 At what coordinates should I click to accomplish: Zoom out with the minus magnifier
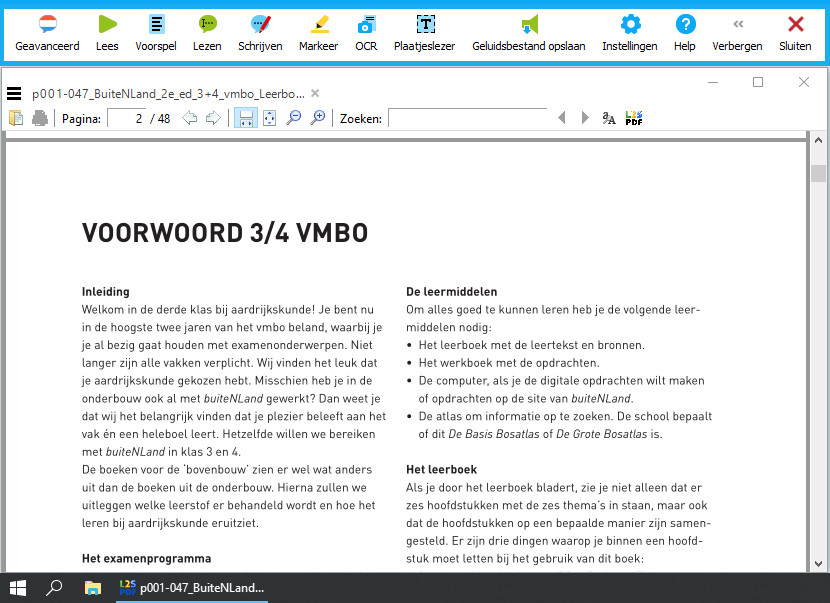coord(293,118)
